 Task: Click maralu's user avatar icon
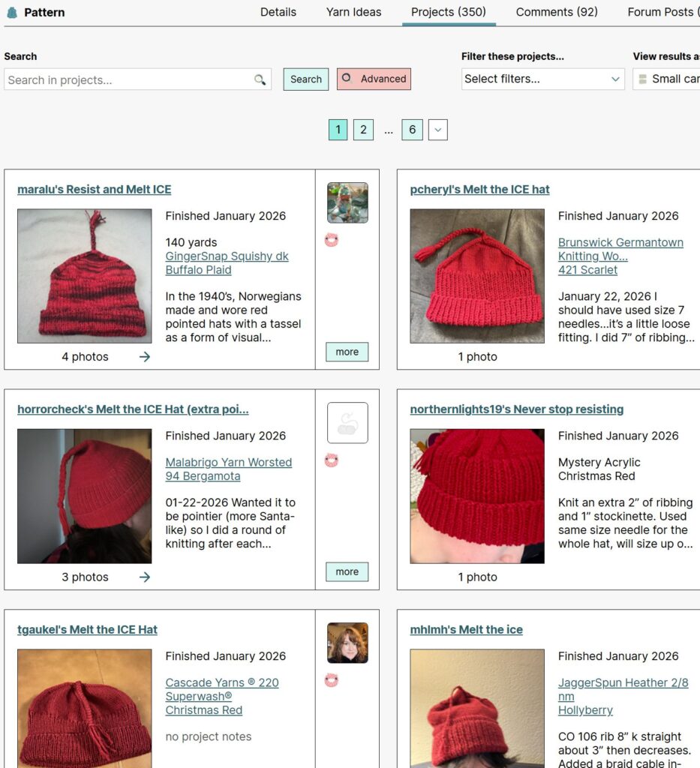click(347, 202)
